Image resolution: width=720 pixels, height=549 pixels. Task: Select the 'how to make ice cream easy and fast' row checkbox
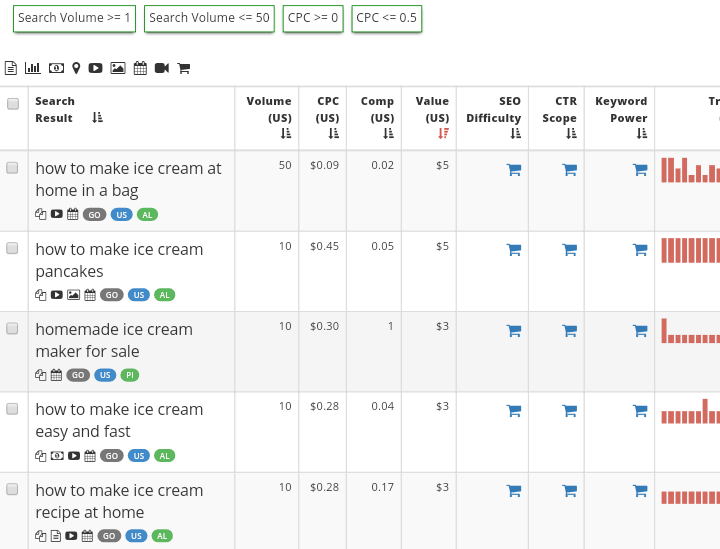coord(13,408)
